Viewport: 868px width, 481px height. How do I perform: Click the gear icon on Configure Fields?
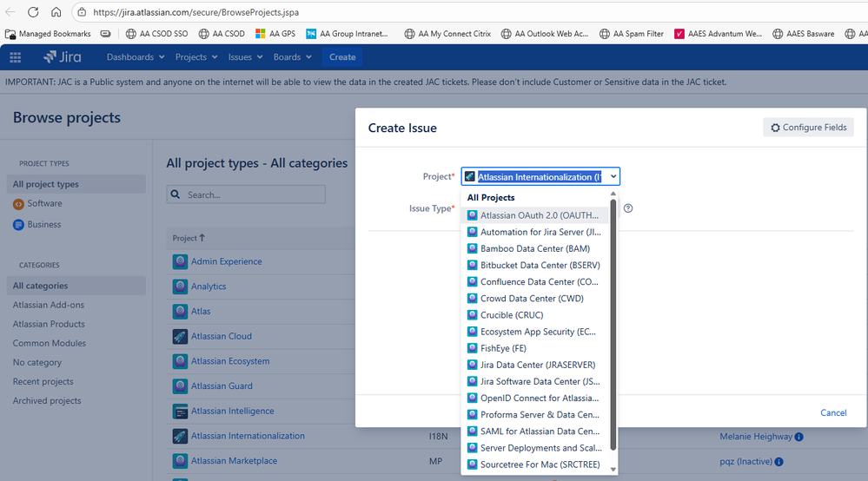pos(775,128)
